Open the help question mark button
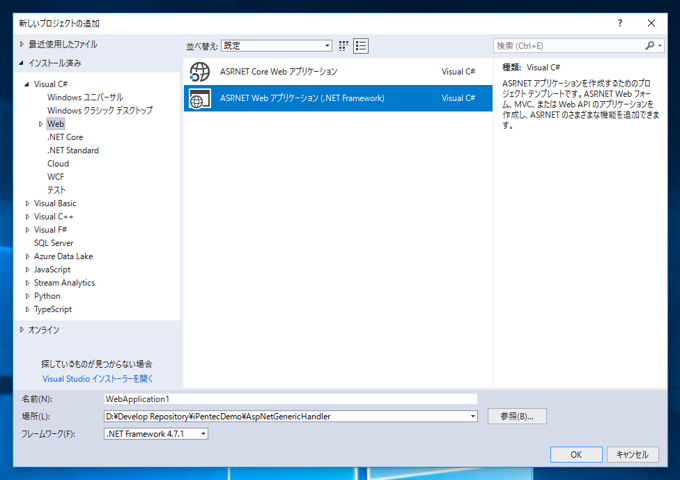 [x=620, y=23]
